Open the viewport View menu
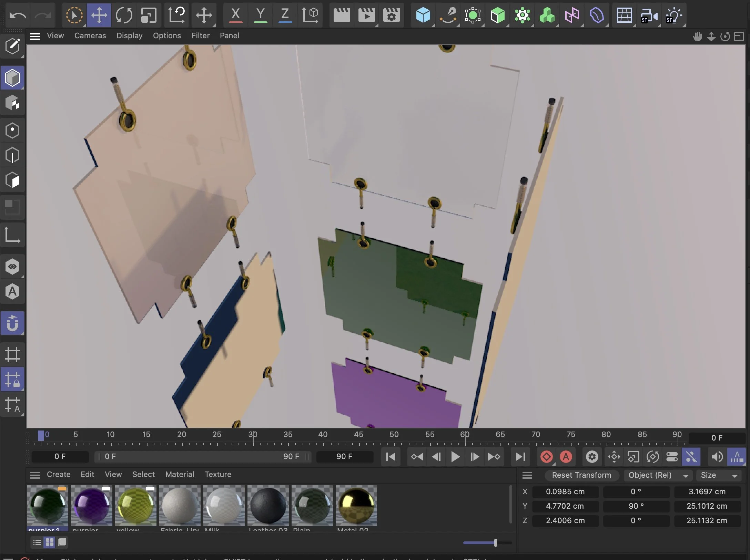This screenshot has width=750, height=560. point(55,35)
